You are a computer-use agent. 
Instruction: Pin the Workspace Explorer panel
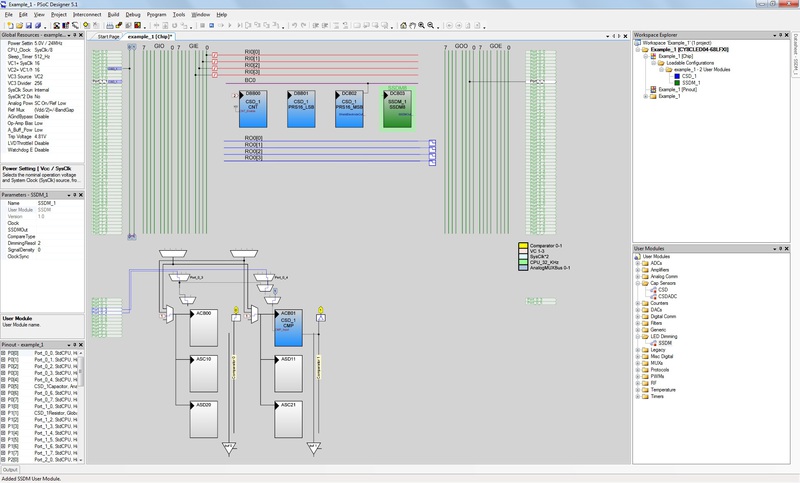pos(780,35)
